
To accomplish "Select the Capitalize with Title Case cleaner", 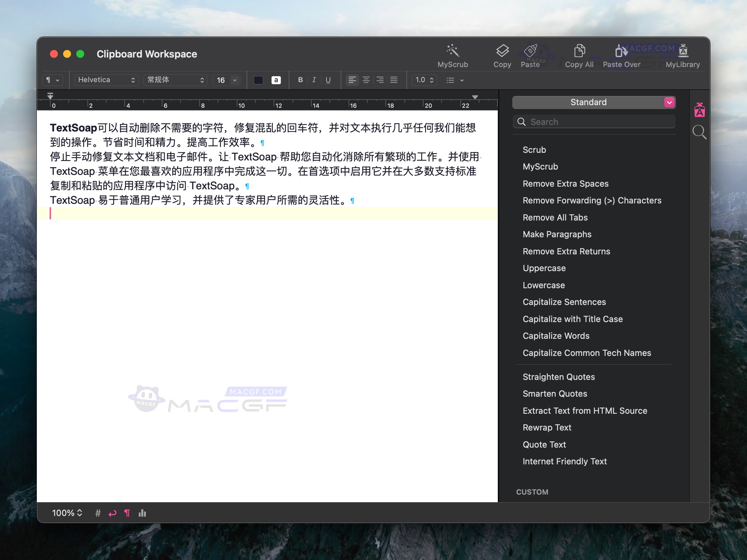I will pyautogui.click(x=573, y=319).
